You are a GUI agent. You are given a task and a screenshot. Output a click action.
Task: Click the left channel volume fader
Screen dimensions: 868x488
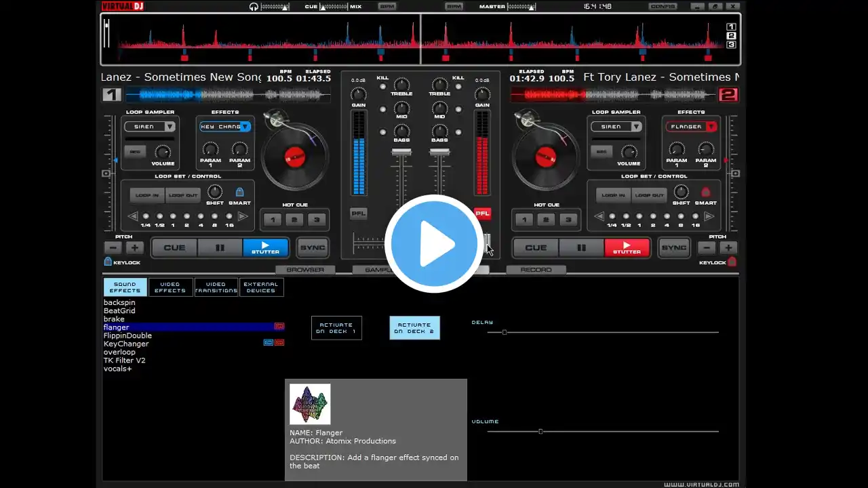[x=401, y=152]
